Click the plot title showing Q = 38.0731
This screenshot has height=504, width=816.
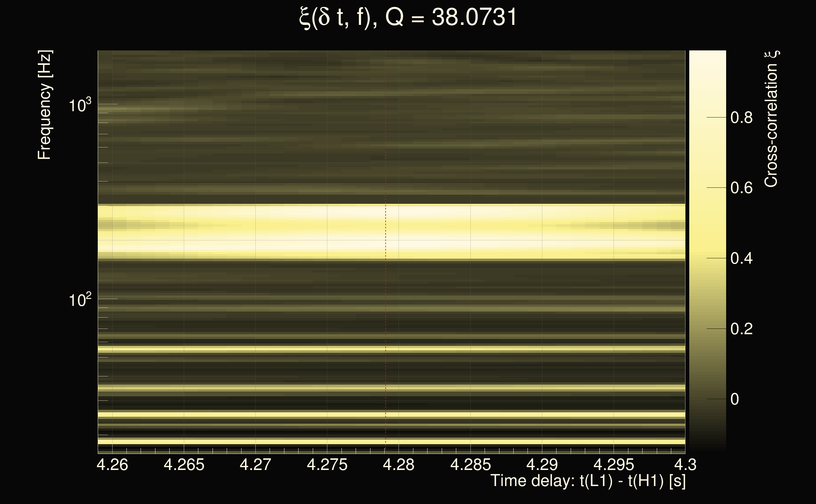click(x=408, y=17)
